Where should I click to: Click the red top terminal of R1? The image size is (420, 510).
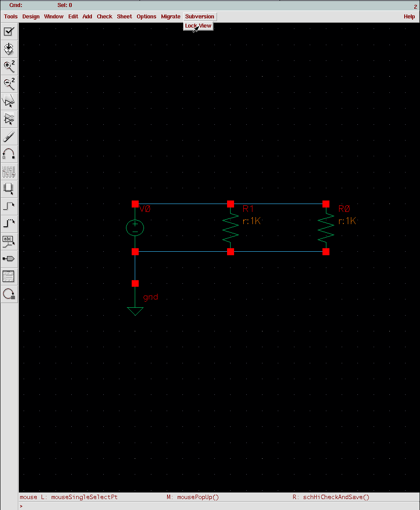coord(231,204)
